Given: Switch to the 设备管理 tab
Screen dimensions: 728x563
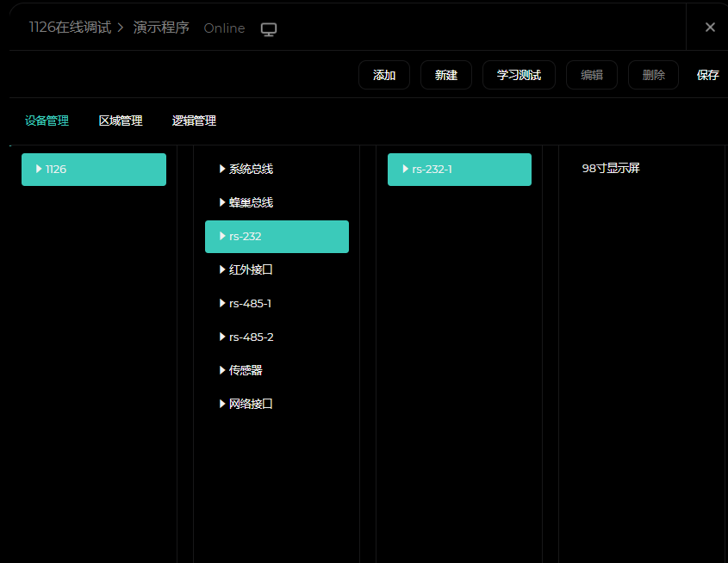Looking at the screenshot, I should [x=47, y=121].
